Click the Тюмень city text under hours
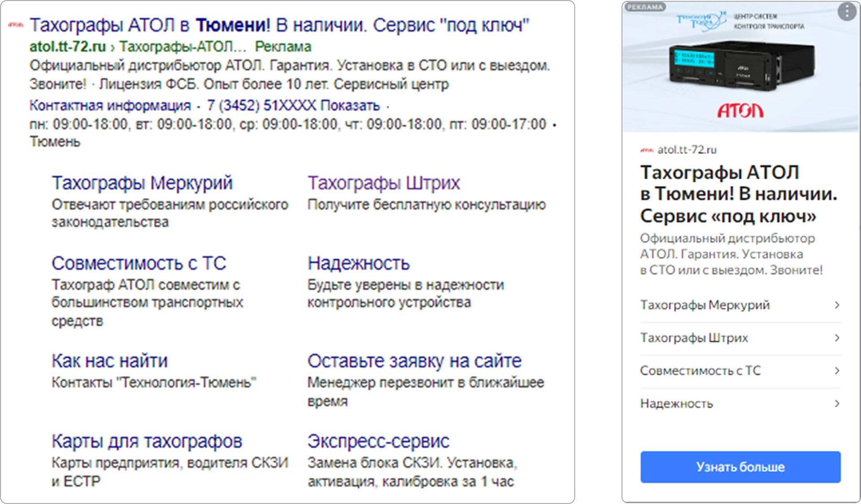The width and height of the screenshot is (861, 504). tap(55, 142)
